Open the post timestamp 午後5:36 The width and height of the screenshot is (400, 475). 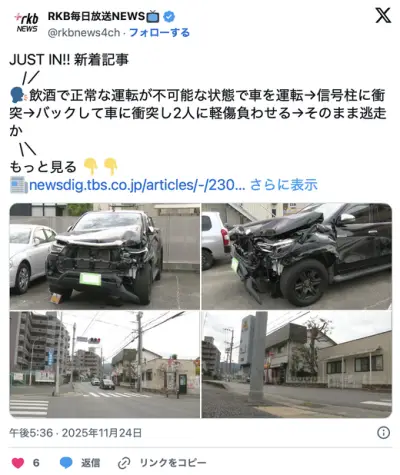click(31, 433)
